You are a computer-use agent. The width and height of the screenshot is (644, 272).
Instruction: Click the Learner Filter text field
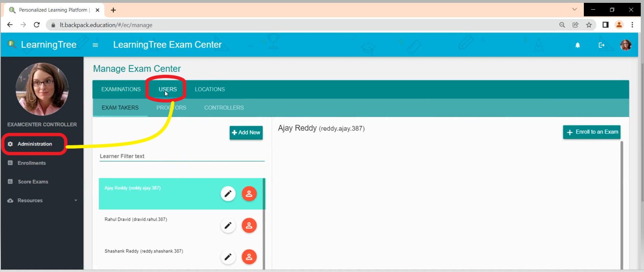pos(182,156)
